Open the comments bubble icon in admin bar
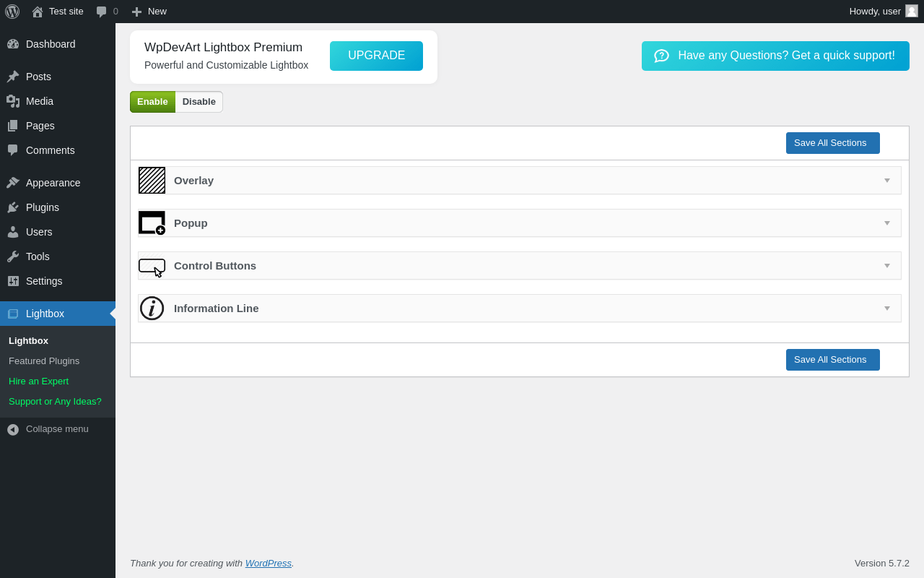This screenshot has height=578, width=924. pos(102,12)
